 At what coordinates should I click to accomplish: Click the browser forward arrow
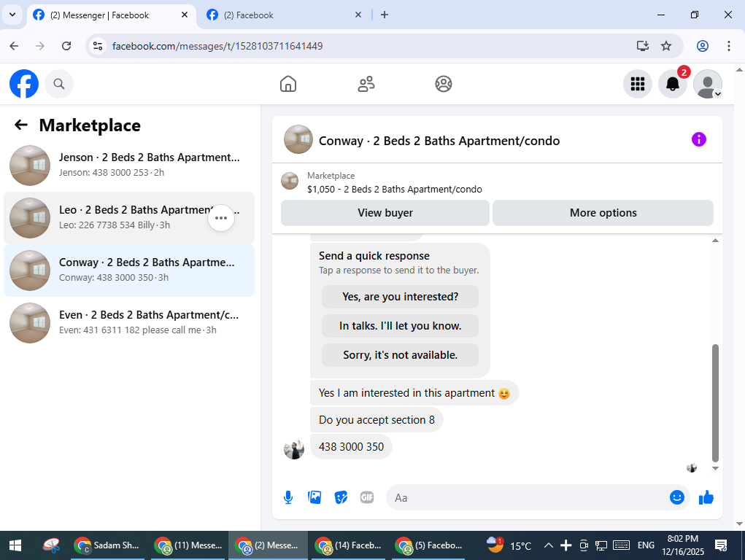(x=40, y=46)
